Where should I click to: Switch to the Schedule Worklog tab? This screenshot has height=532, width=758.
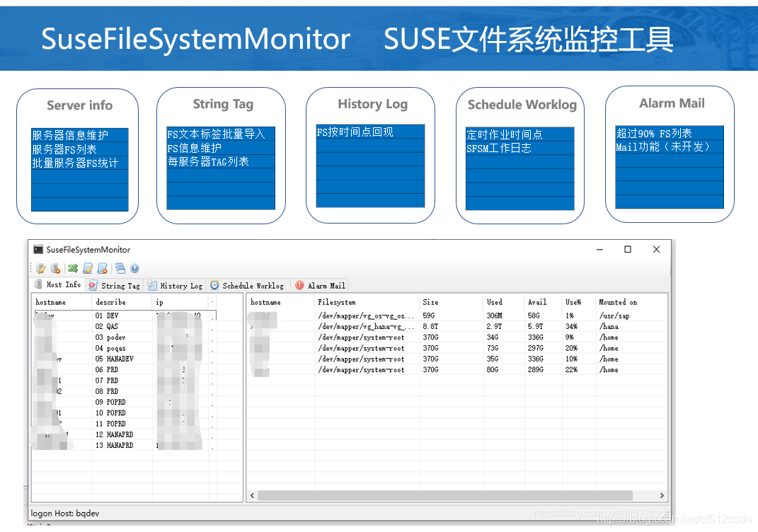click(x=248, y=286)
